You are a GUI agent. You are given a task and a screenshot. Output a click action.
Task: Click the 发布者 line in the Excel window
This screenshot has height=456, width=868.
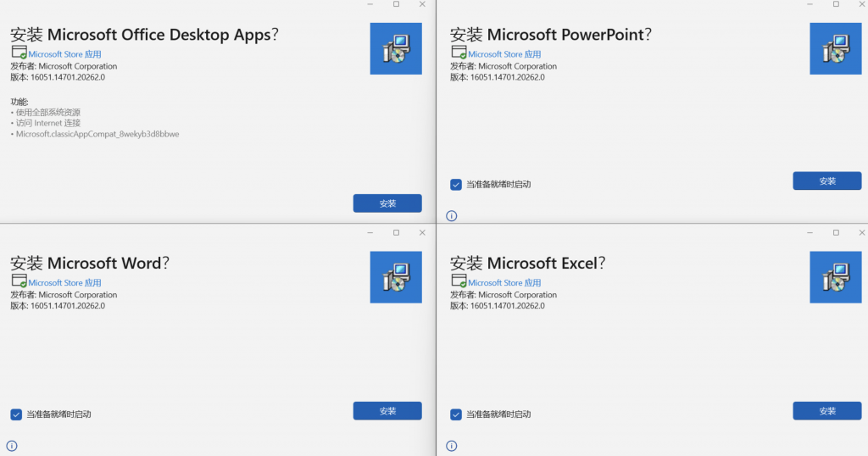(x=504, y=294)
